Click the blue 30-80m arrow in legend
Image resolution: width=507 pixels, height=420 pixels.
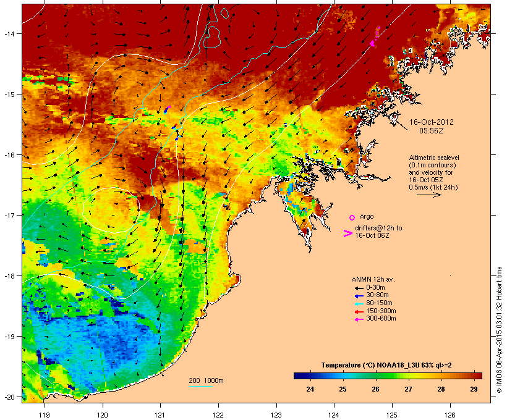[359, 296]
